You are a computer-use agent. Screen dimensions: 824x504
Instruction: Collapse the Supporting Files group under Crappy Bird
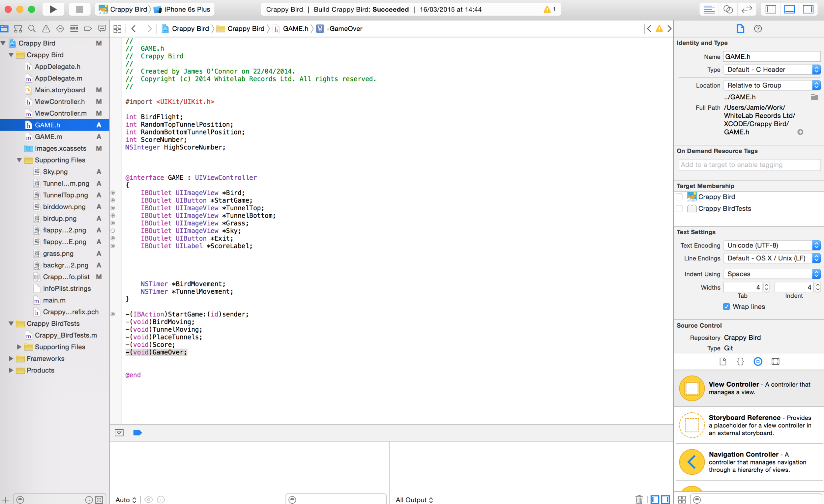19,160
